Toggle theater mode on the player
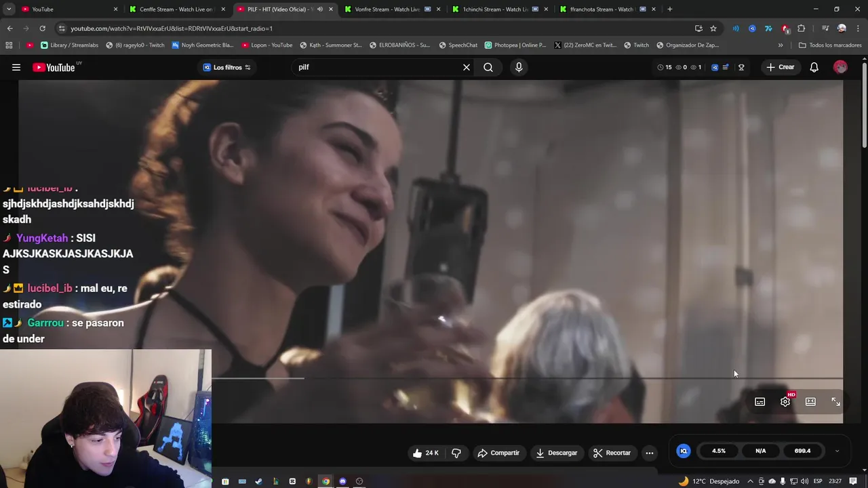This screenshot has width=868, height=488. 810,402
